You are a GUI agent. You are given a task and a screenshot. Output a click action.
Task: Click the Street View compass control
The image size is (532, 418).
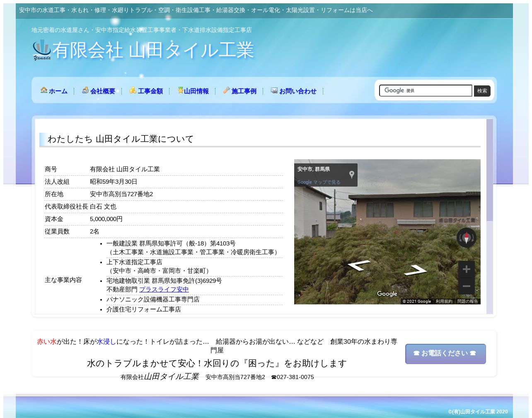[467, 238]
